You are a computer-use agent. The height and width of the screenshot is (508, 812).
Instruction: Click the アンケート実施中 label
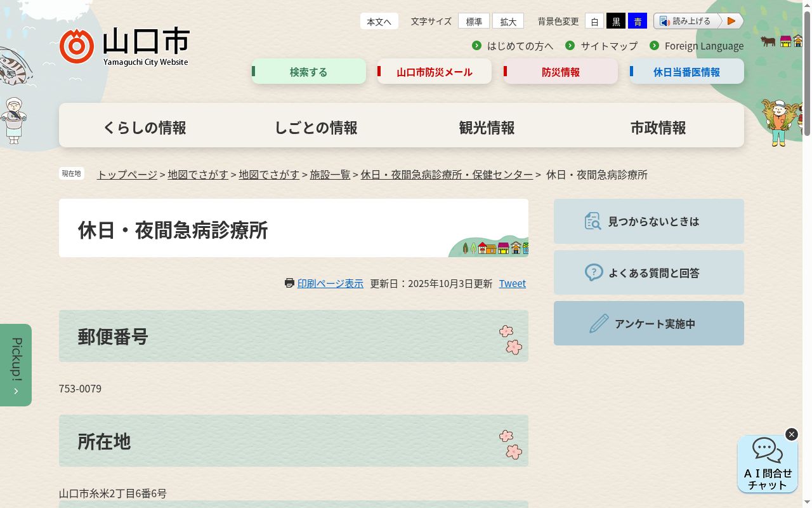655,323
